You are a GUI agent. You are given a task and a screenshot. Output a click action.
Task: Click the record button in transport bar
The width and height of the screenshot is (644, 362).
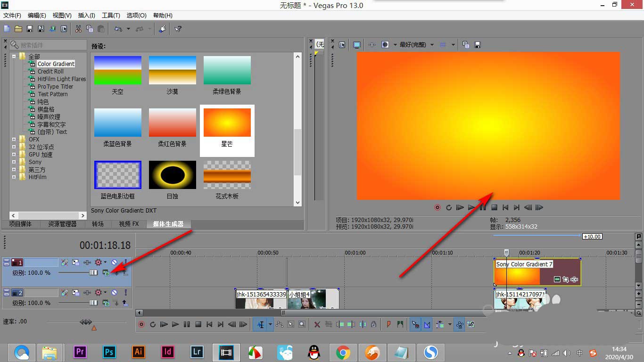141,324
